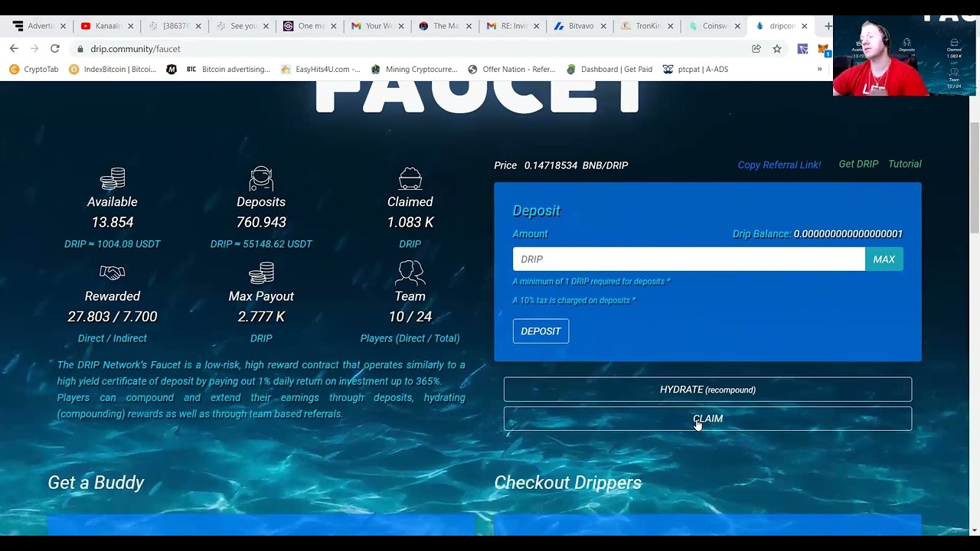Switch to the See you tab
This screenshot has width=980, height=551.
click(237, 26)
